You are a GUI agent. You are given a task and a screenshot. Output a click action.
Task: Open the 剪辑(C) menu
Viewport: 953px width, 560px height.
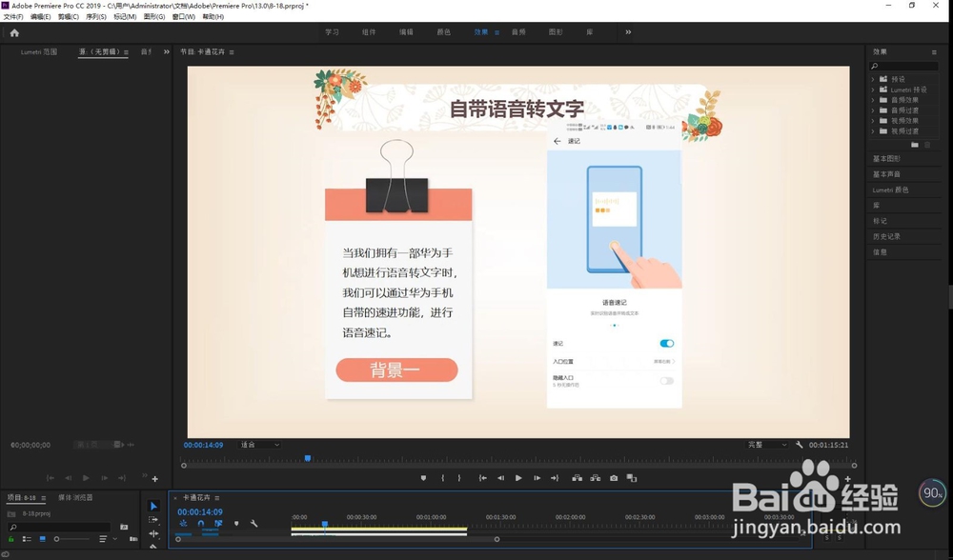pyautogui.click(x=68, y=16)
